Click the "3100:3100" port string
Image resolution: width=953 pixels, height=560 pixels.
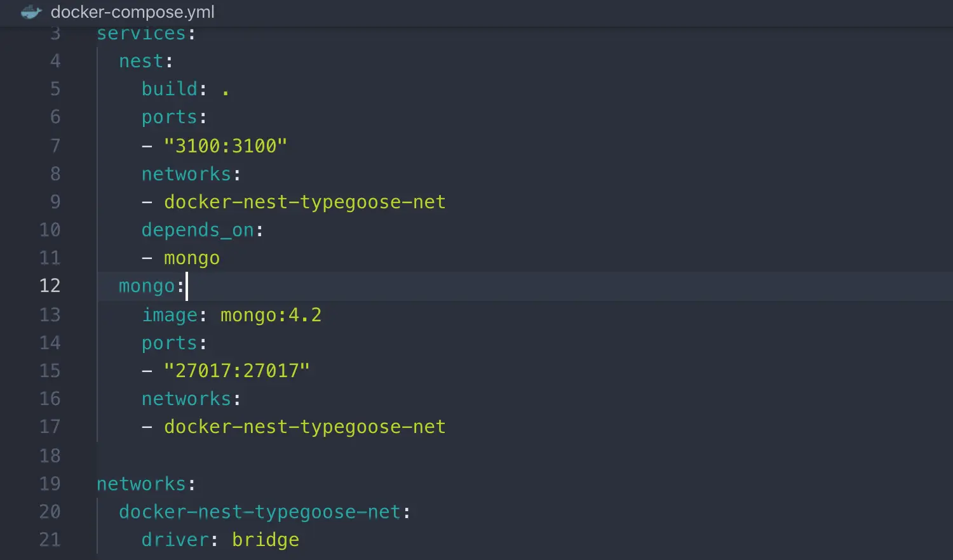(x=226, y=146)
